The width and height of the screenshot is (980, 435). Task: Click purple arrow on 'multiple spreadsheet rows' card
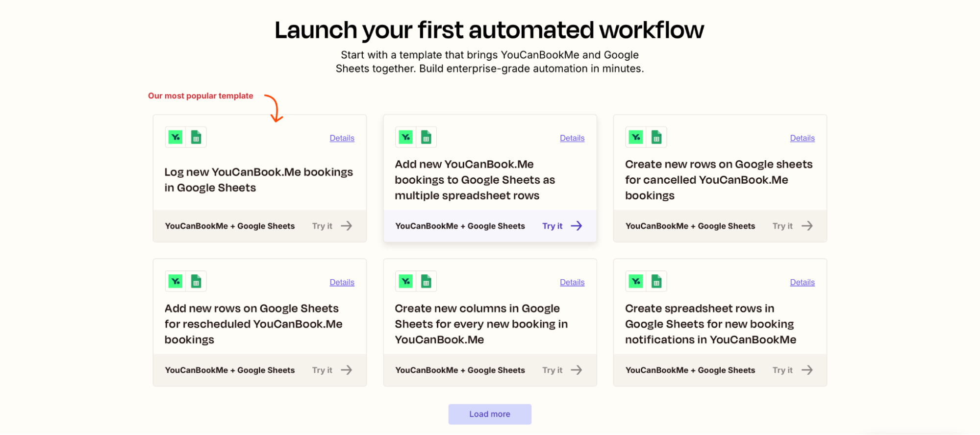pyautogui.click(x=577, y=226)
